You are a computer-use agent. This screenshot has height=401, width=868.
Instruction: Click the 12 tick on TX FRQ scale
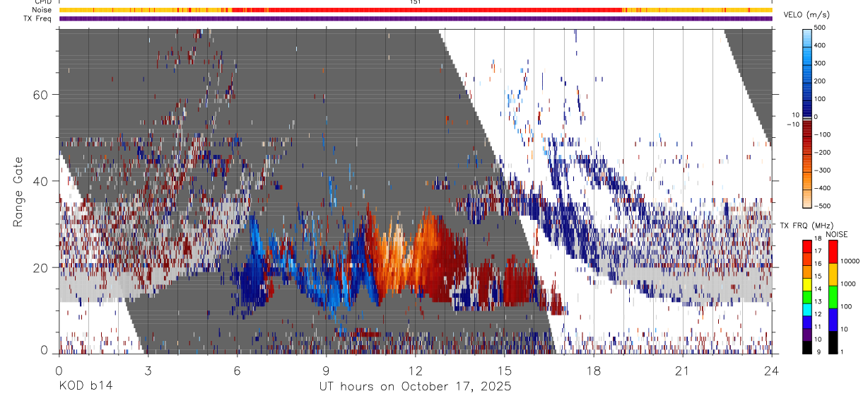(x=819, y=315)
